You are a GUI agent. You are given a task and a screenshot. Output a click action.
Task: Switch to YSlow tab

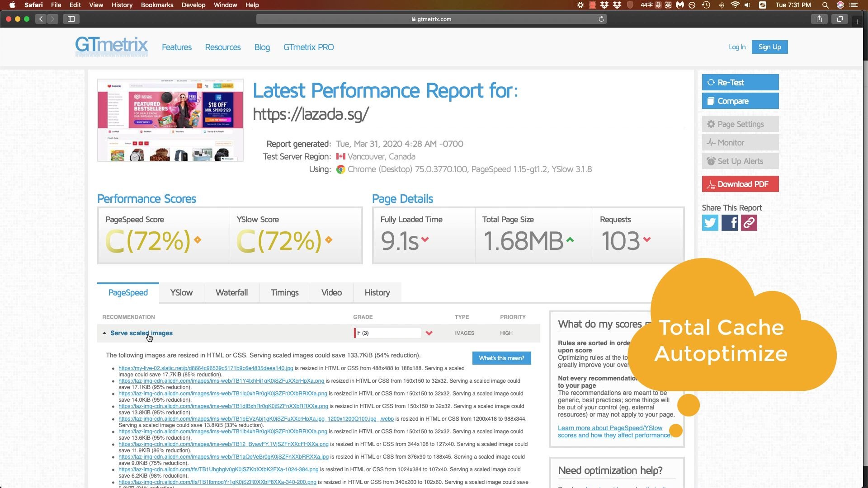[x=181, y=292]
